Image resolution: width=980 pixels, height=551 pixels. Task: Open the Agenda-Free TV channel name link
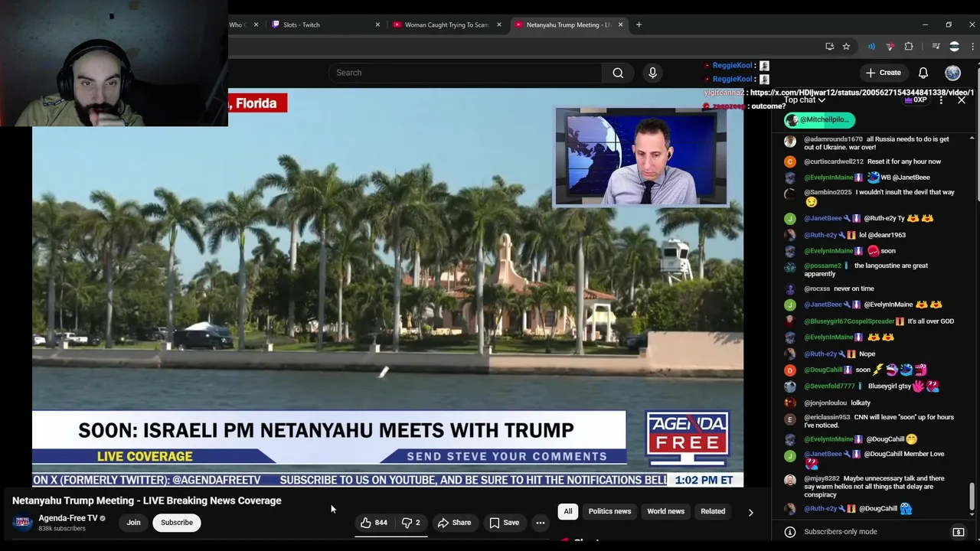pos(68,518)
